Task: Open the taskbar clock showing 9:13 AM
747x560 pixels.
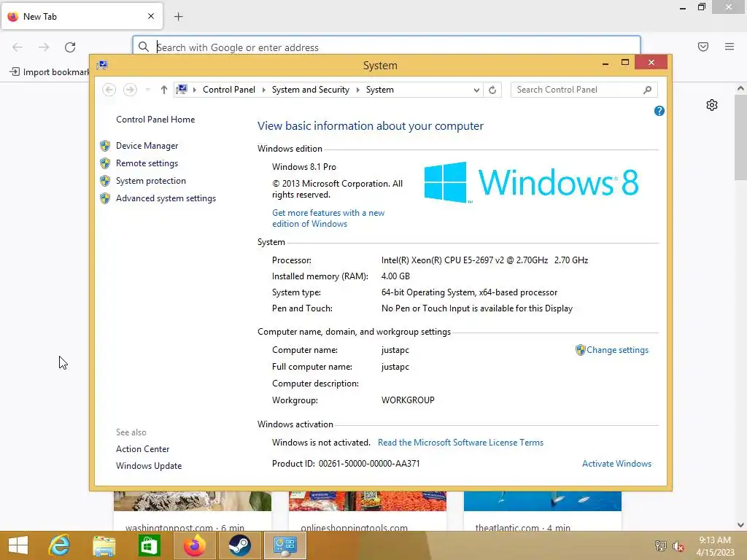Action: [x=715, y=546]
